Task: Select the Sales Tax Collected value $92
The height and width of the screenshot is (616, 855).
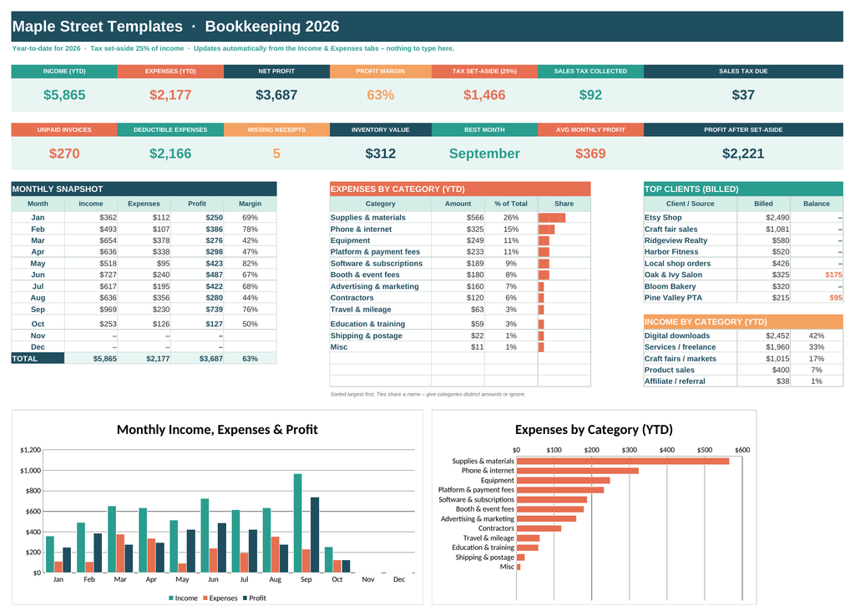Action: [590, 95]
